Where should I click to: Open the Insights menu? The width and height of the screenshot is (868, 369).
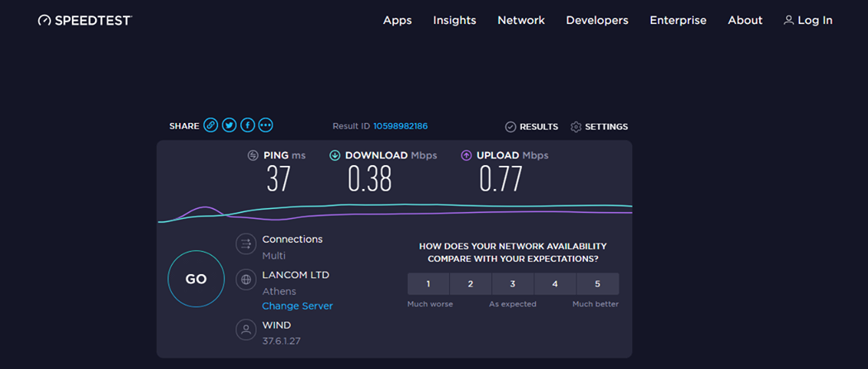454,21
